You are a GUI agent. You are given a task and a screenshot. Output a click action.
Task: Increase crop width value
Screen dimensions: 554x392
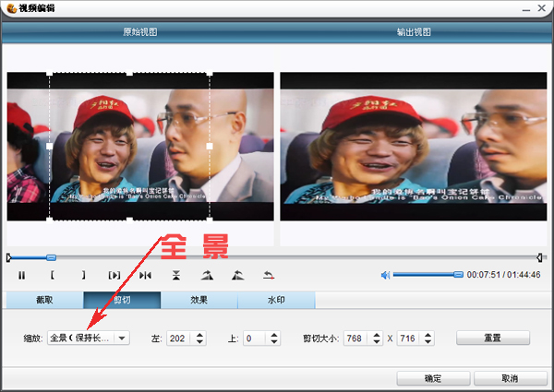point(377,335)
